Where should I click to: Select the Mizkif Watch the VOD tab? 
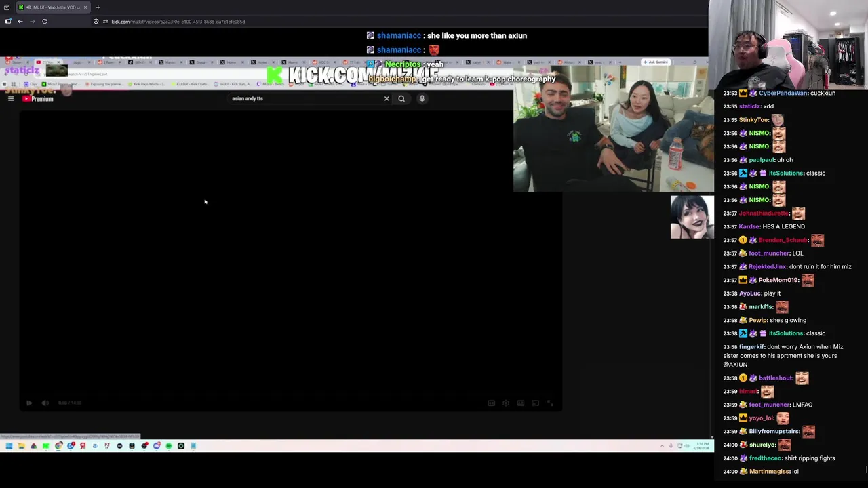pos(52,7)
